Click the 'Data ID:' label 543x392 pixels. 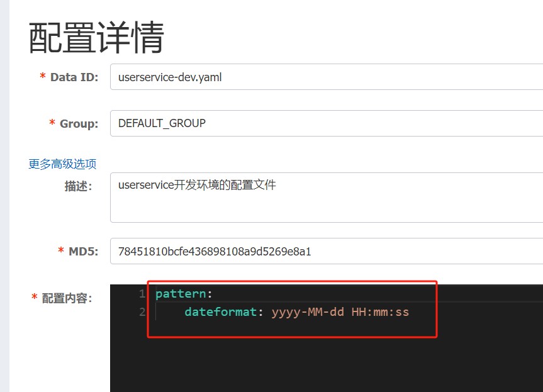[x=74, y=77]
